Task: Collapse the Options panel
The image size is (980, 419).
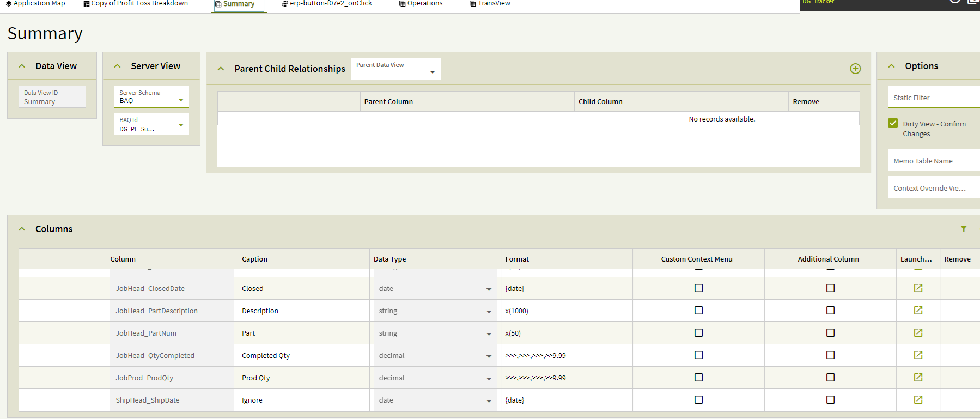Action: click(x=891, y=66)
